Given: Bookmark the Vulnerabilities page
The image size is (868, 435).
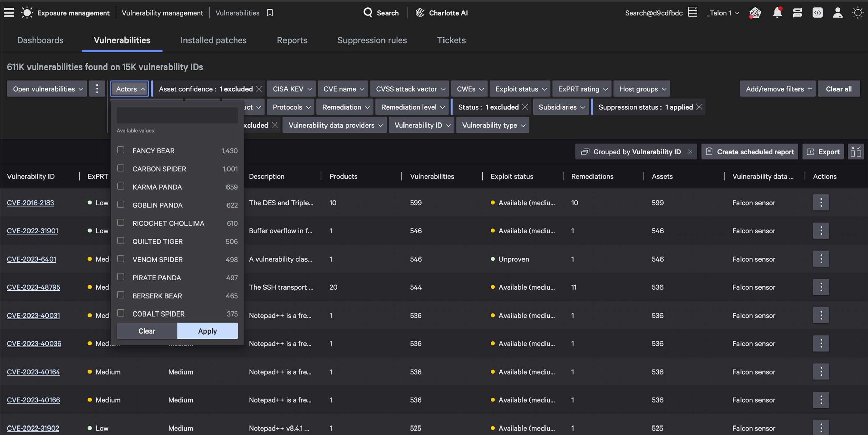Looking at the screenshot, I should pyautogui.click(x=270, y=13).
